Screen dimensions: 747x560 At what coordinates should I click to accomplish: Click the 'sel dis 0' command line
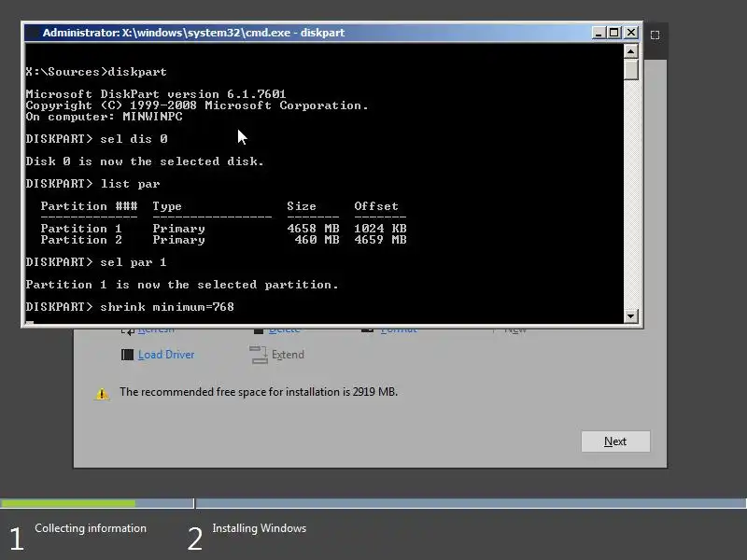pyautogui.click(x=97, y=139)
